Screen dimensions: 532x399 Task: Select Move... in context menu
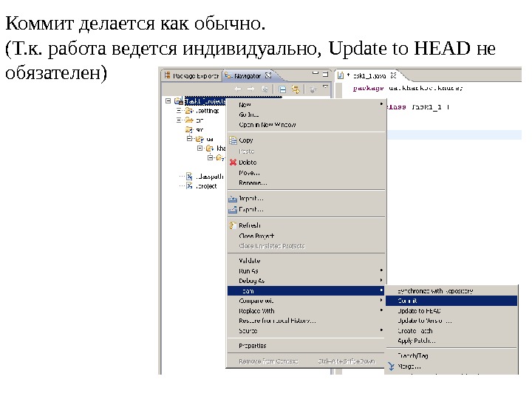tap(307, 173)
